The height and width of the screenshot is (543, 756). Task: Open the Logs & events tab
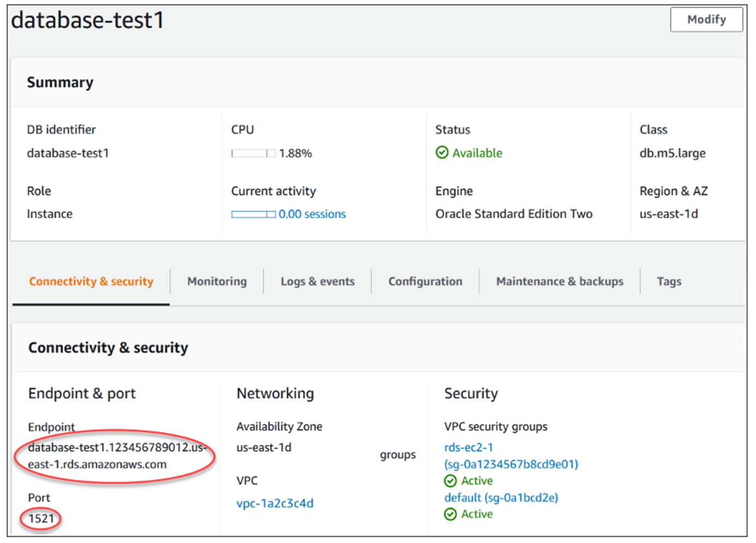click(318, 281)
